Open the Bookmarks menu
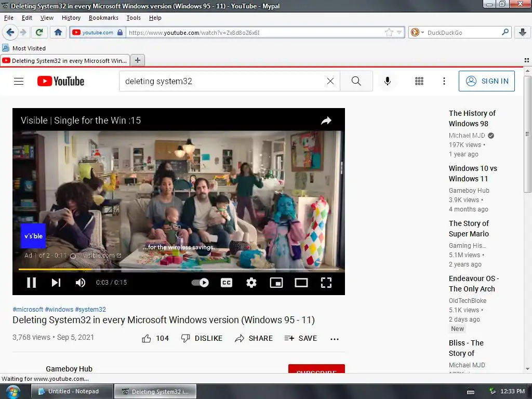 click(103, 18)
